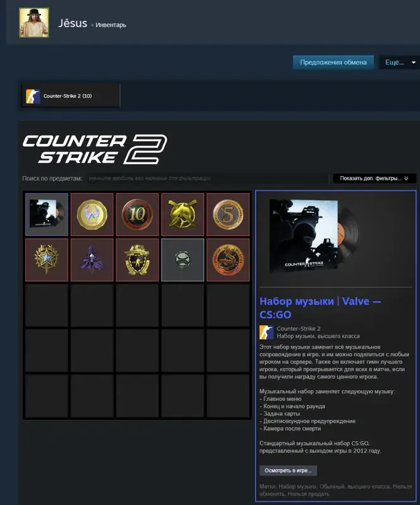Click Осмотреть в игре... inspect button

point(288,470)
